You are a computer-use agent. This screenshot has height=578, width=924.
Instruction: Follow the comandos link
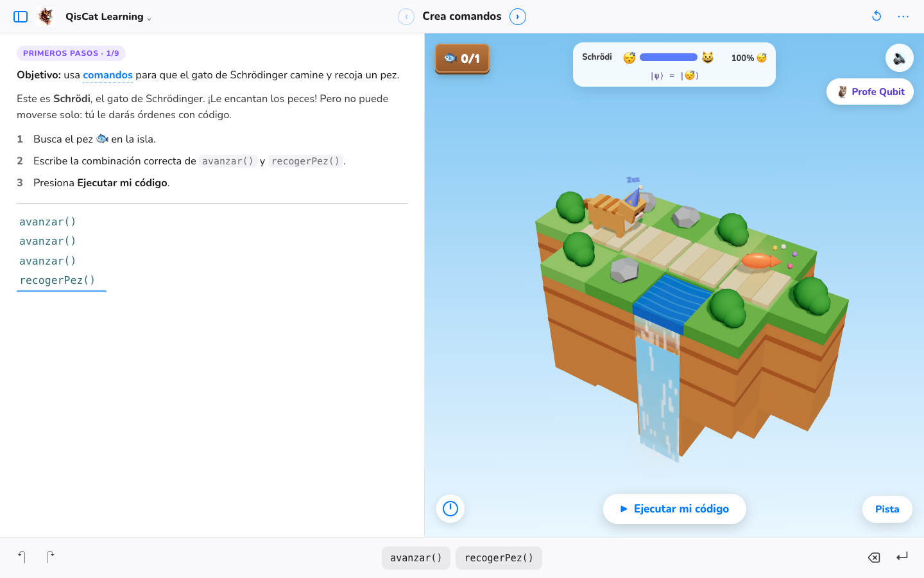pos(108,75)
